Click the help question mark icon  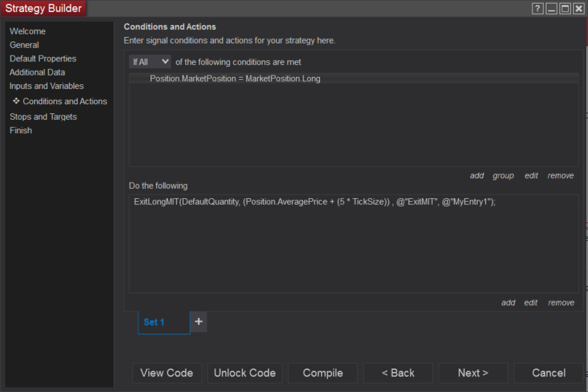pyautogui.click(x=537, y=9)
